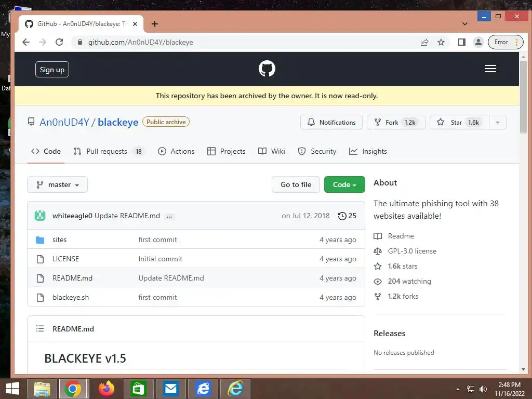The image size is (532, 399).
Task: Open the master branch dropdown
Action: coord(57,184)
